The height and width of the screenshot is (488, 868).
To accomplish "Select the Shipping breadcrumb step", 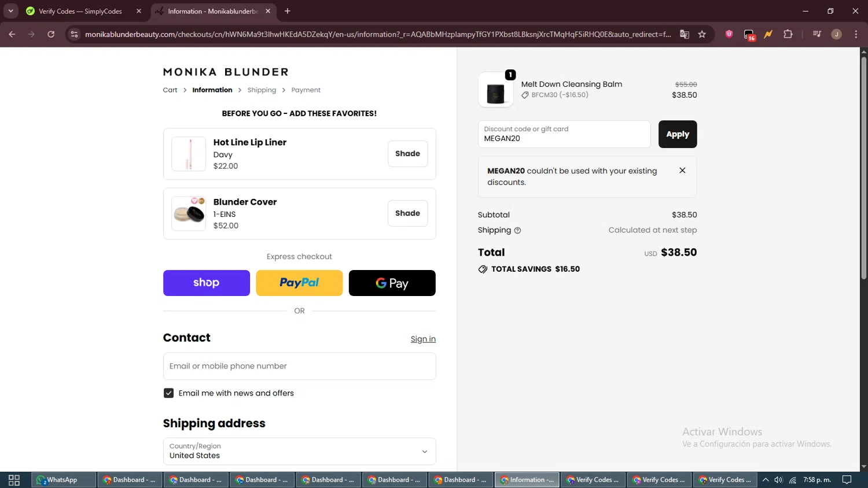I will (262, 90).
